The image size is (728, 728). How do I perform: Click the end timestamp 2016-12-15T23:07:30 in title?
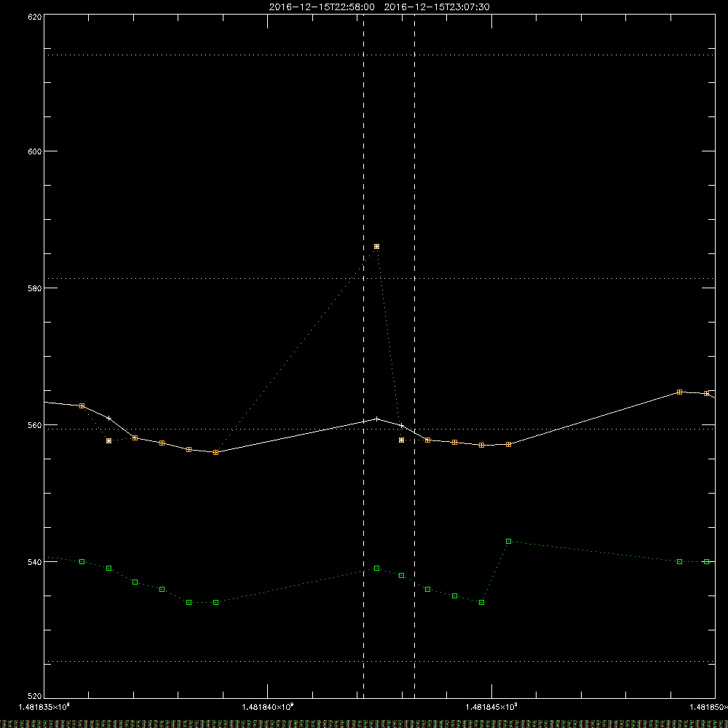437,7
